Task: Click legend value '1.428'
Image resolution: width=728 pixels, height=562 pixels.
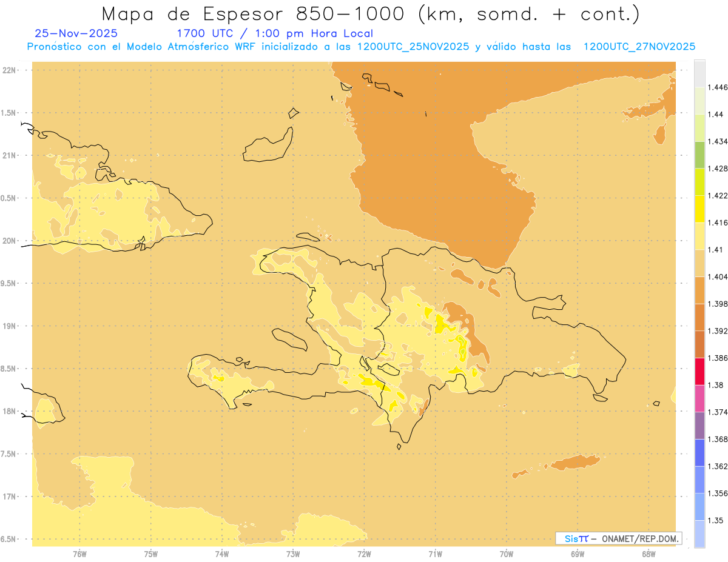Action: point(719,169)
